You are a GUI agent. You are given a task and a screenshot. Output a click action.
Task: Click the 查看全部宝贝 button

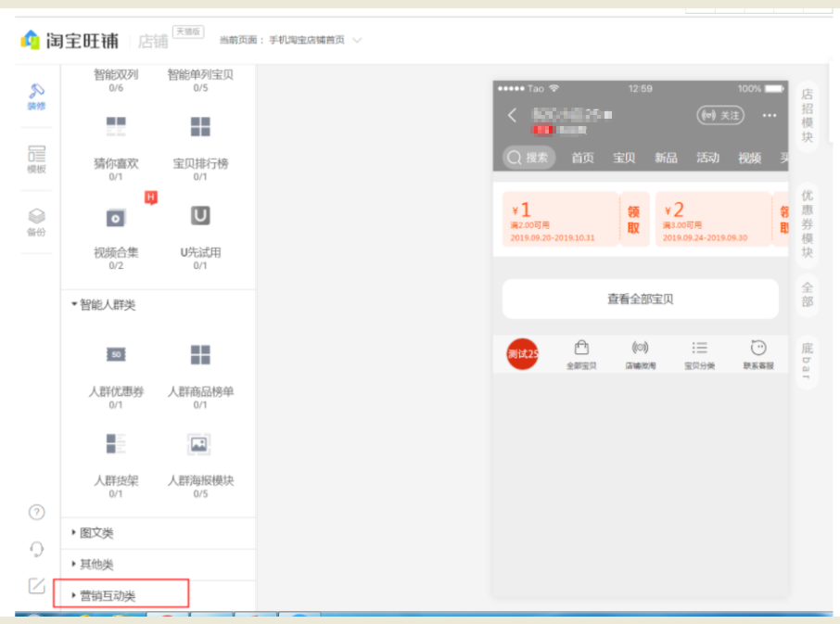pyautogui.click(x=640, y=299)
